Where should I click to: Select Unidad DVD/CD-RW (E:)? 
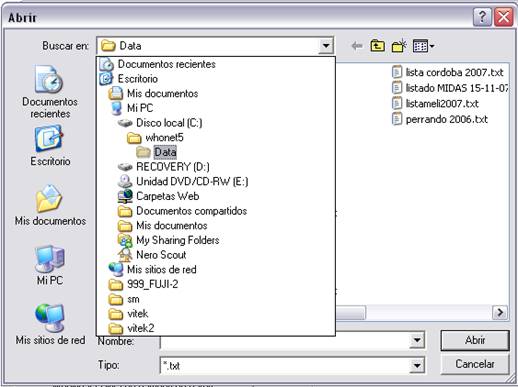(183, 181)
